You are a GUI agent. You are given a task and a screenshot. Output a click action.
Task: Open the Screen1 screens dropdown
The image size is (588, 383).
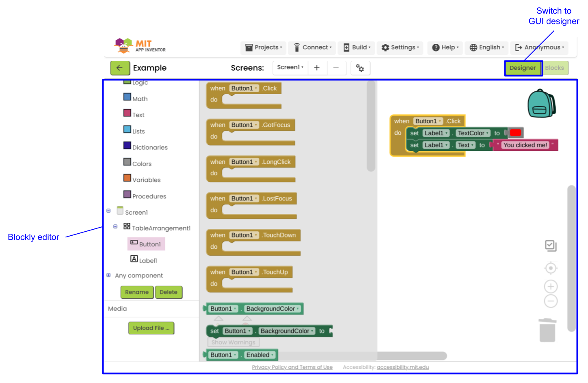pyautogui.click(x=290, y=67)
